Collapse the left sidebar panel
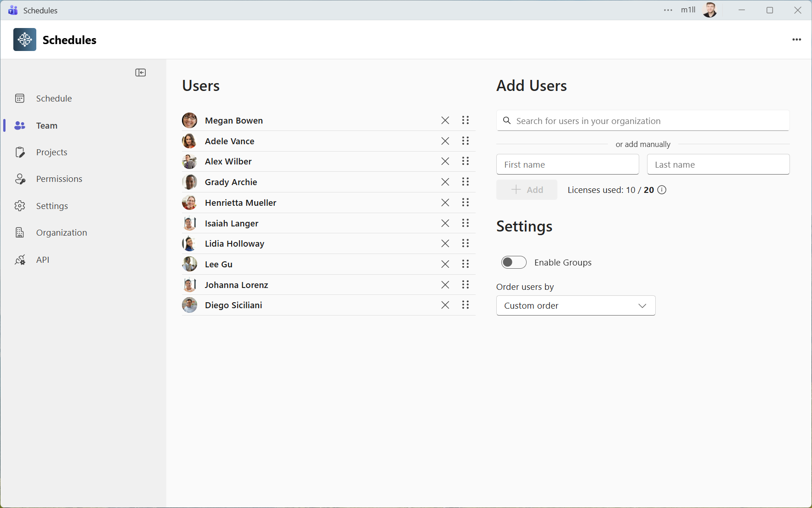 tap(141, 72)
